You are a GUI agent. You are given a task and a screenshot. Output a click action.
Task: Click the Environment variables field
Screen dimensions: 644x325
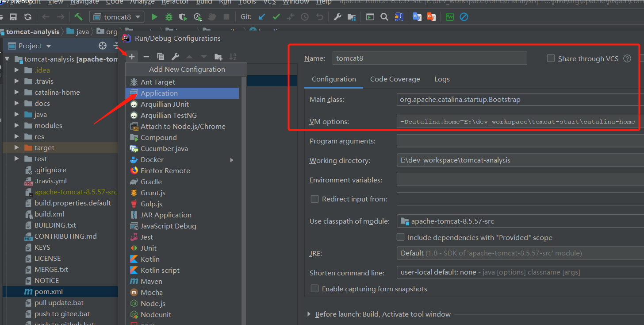(x=520, y=180)
